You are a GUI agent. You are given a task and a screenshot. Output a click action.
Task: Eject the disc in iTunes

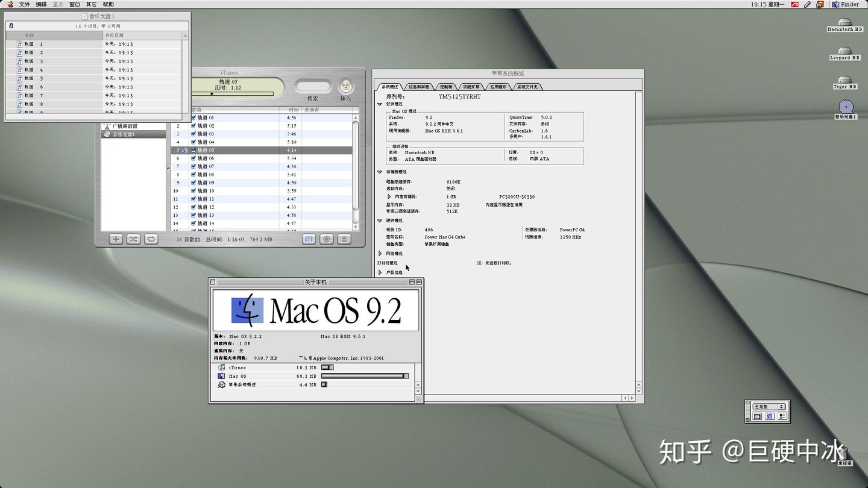click(x=344, y=239)
